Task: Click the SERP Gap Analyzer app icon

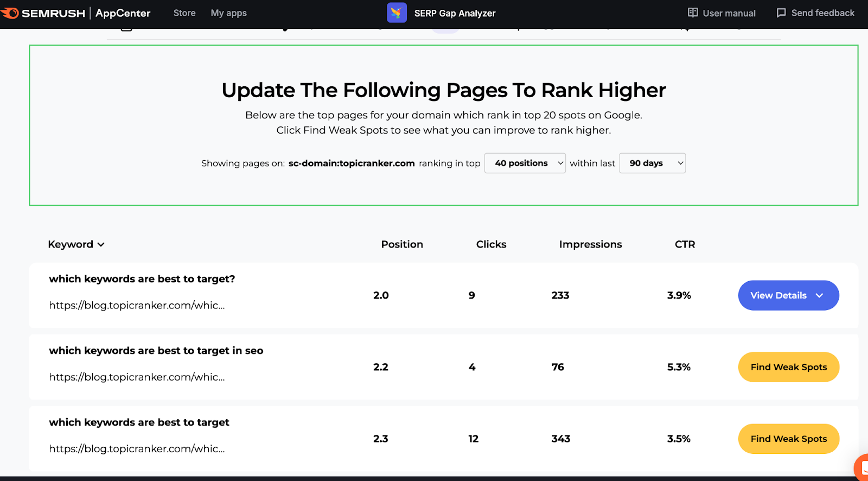Action: tap(397, 13)
